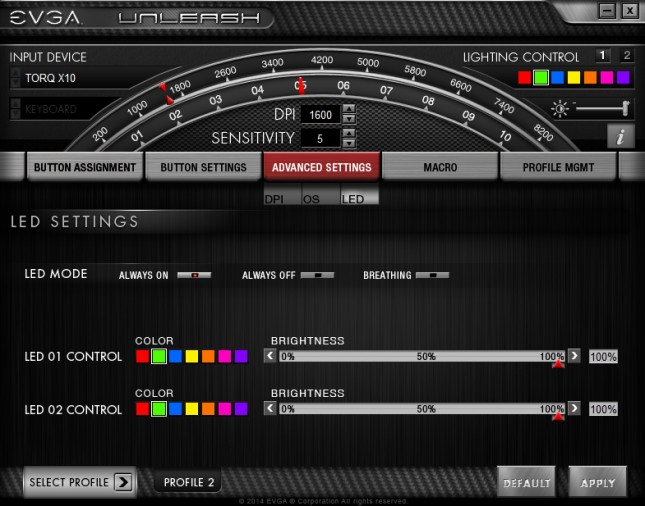Enable Always On LED mode
Screen dimensions: 645x506
point(194,275)
